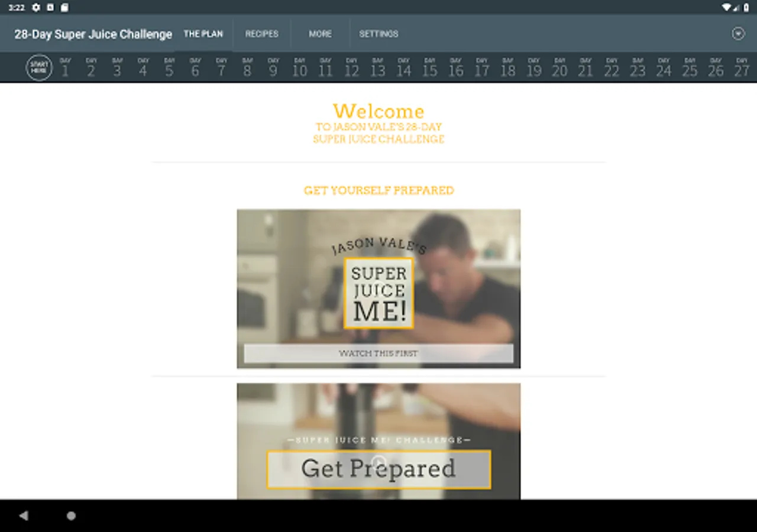Viewport: 757px width, 532px height.
Task: Tap the Watch This First button
Action: (x=378, y=353)
